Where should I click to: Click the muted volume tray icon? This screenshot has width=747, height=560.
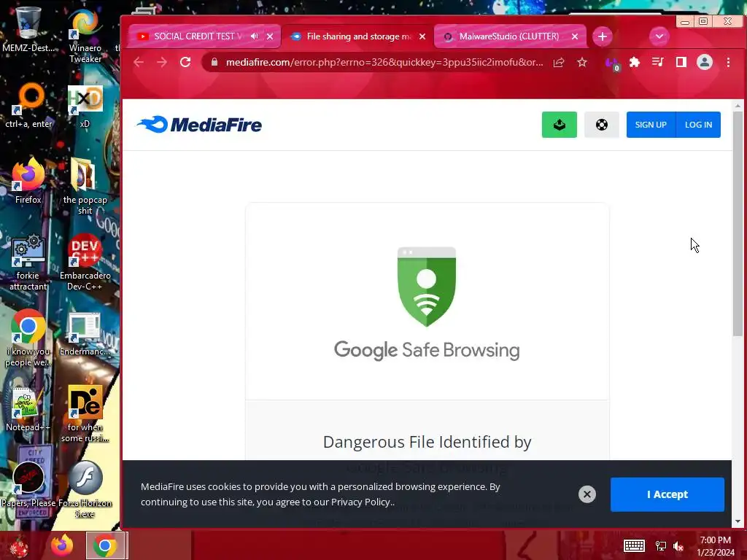pos(678,545)
